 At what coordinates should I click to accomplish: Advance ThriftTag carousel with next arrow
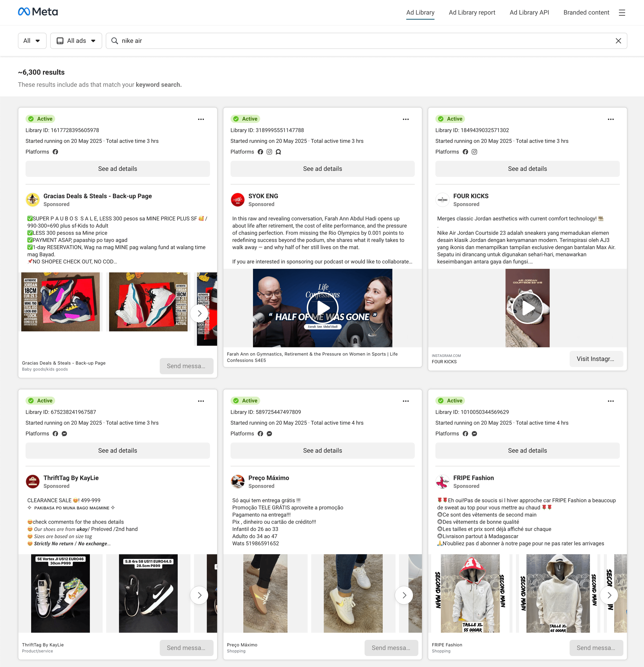pyautogui.click(x=199, y=595)
